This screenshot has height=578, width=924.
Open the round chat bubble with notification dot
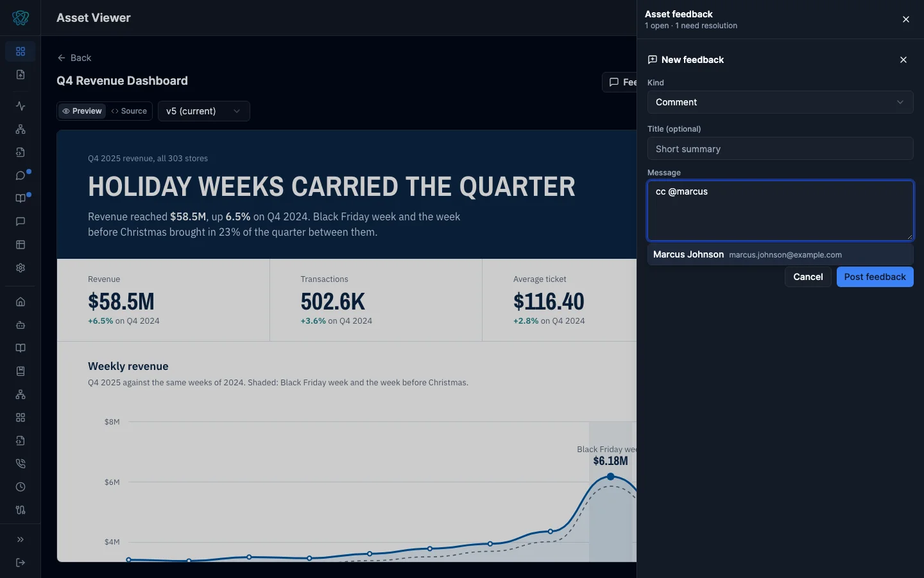[x=21, y=175]
